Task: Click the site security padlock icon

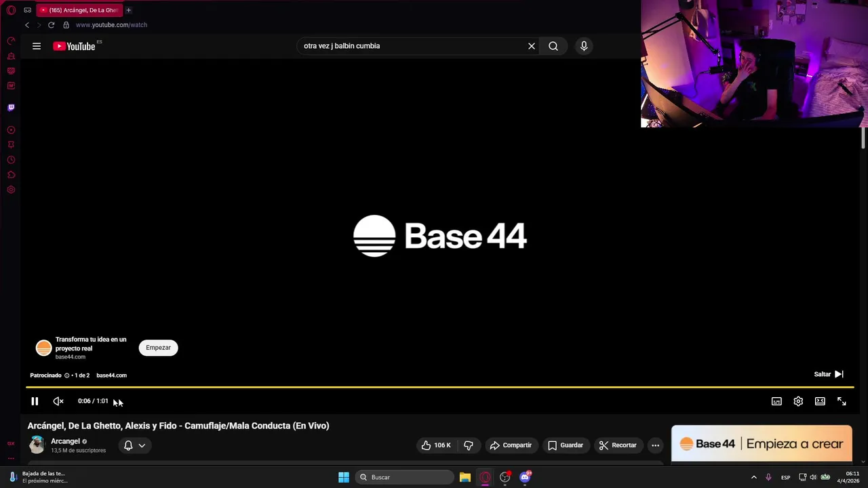Action: [x=66, y=25]
